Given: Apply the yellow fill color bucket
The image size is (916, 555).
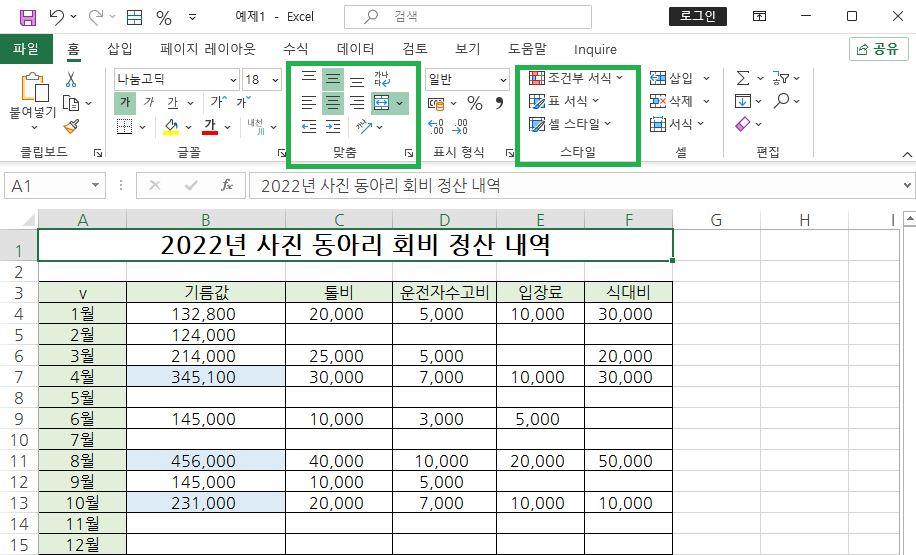Looking at the screenshot, I should click(x=171, y=126).
